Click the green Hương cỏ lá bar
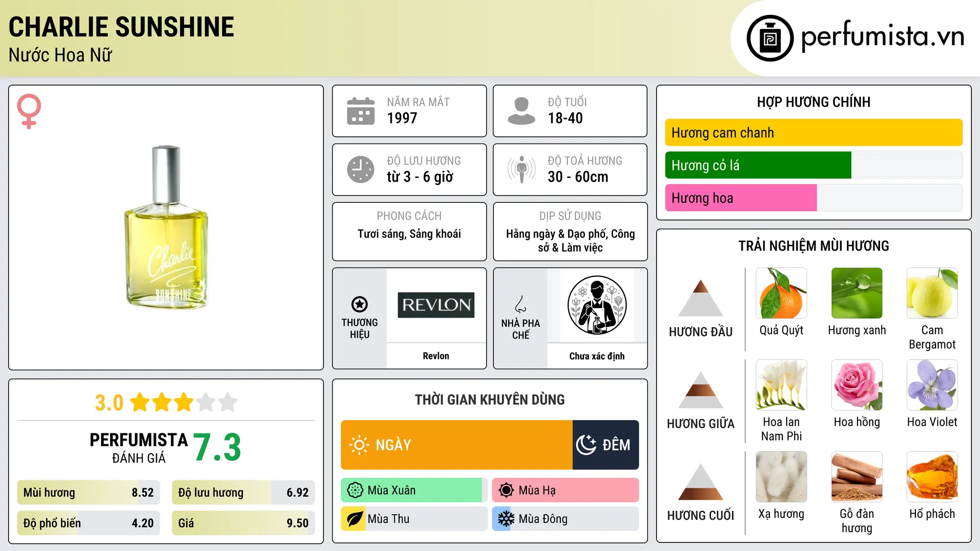Image resolution: width=980 pixels, height=551 pixels. (x=758, y=165)
